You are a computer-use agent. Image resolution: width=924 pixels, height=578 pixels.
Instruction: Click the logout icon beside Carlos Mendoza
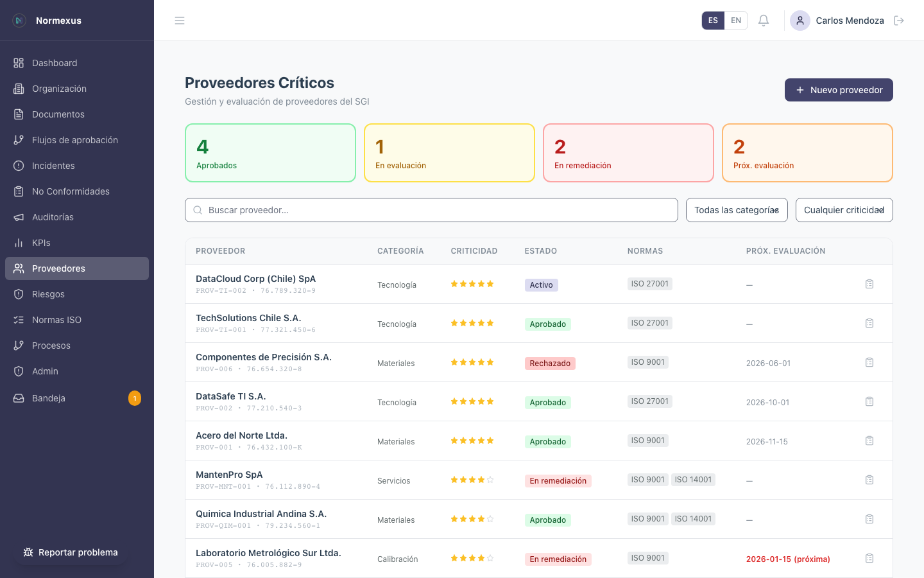[x=899, y=21]
